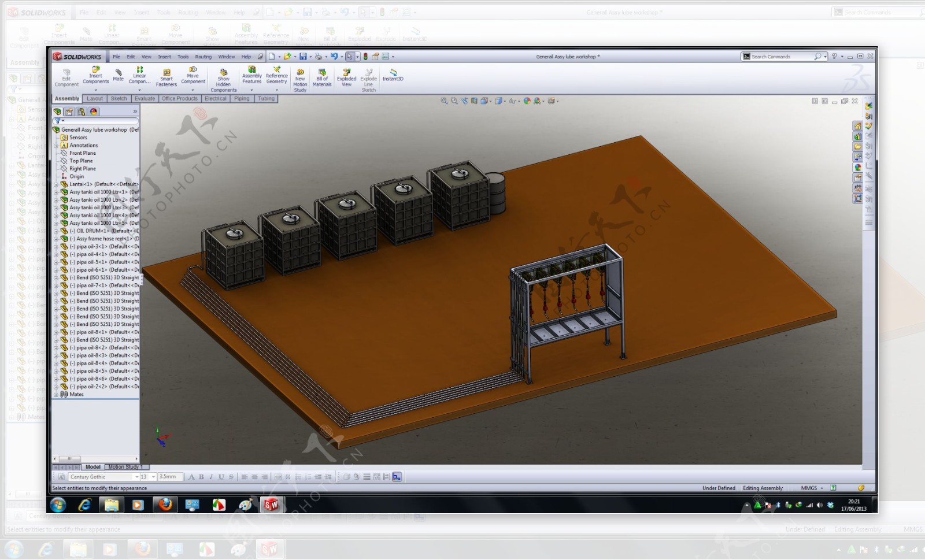Toggle center text alignment
The height and width of the screenshot is (560, 925).
coord(254,477)
